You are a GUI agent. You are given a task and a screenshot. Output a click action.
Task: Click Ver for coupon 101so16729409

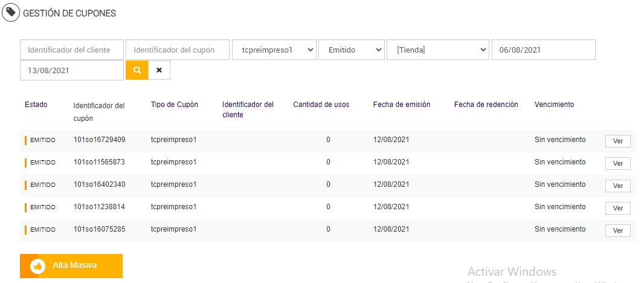[617, 141]
